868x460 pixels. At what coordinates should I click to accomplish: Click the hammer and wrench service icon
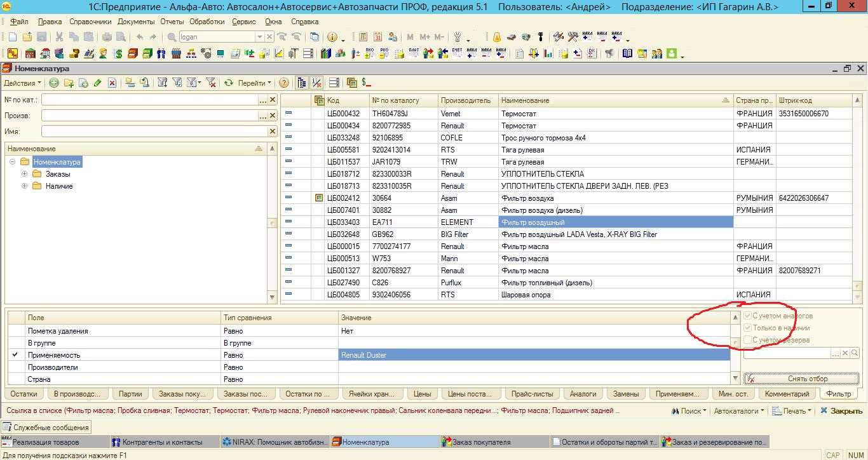[x=573, y=37]
